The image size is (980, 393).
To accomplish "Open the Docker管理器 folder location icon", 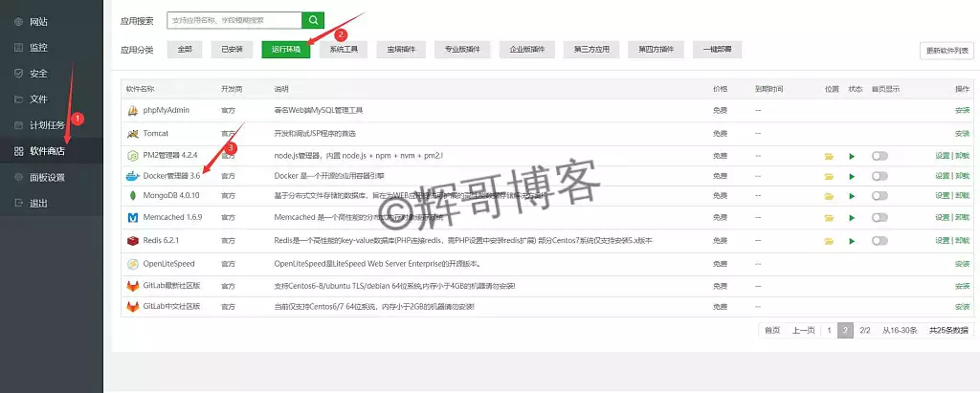I will 829,177.
